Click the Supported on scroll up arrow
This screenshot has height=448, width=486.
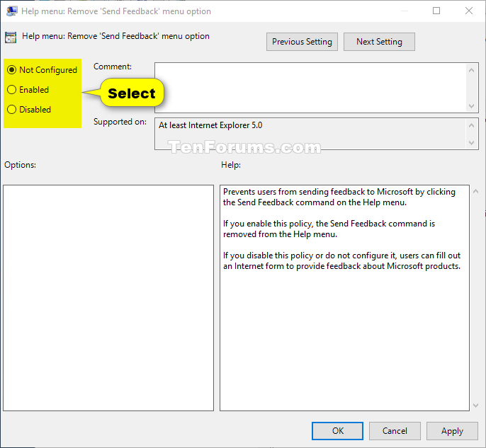471,125
